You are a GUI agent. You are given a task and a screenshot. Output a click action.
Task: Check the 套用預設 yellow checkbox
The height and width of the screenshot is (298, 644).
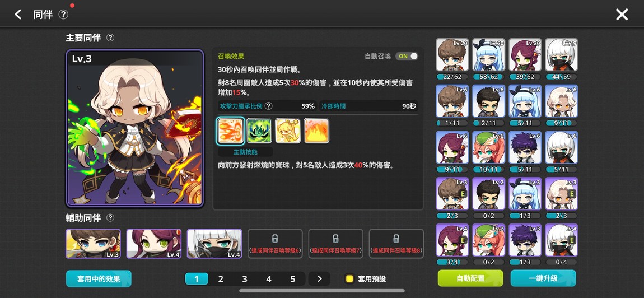[349, 279]
